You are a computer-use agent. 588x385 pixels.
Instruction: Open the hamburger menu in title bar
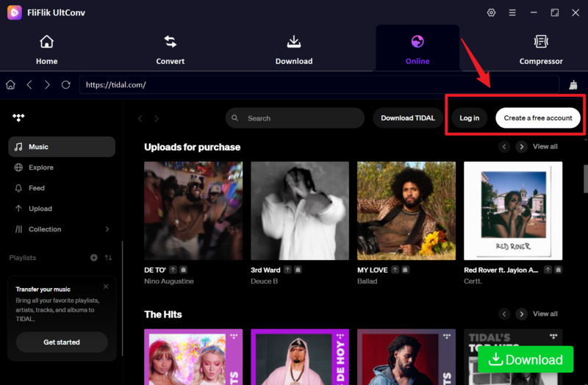coord(512,12)
